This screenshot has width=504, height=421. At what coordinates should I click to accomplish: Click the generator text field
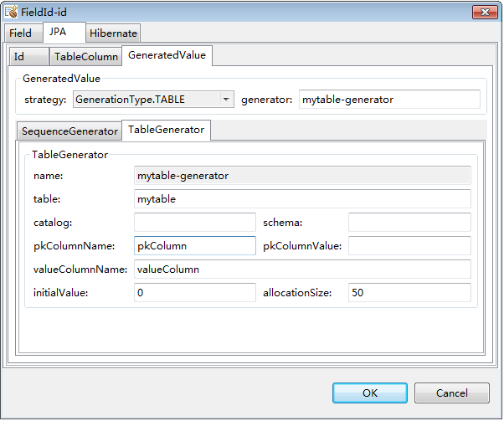389,100
